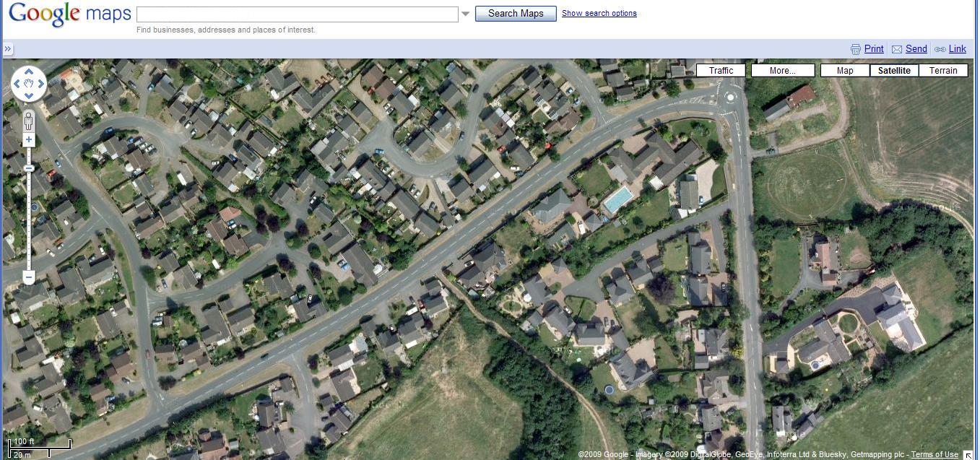Switch to Terrain view

(x=943, y=71)
